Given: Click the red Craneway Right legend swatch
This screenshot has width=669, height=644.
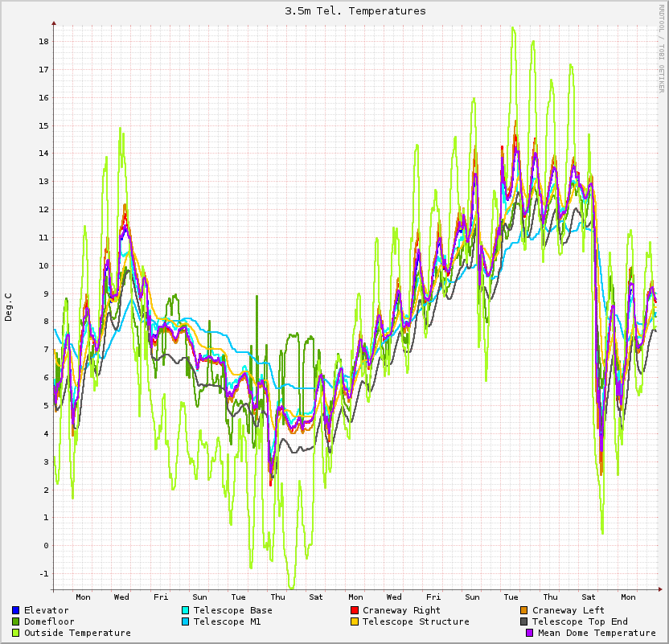Looking at the screenshot, I should (355, 610).
